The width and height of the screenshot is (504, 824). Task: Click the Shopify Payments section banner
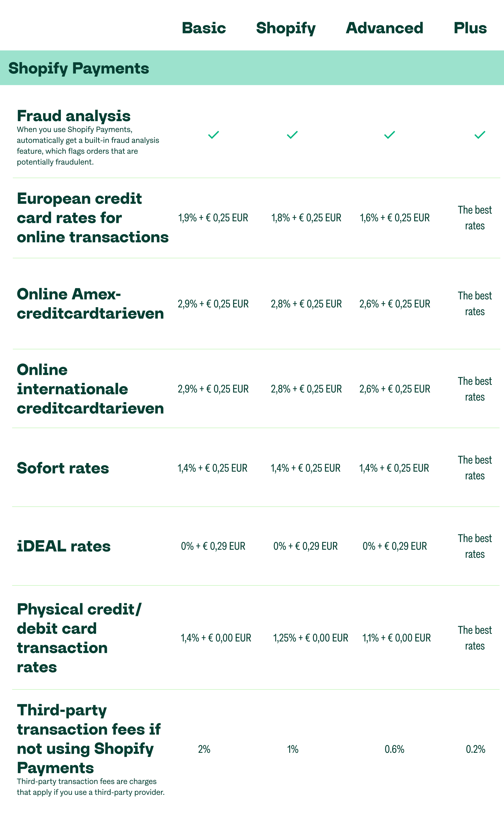pos(252,68)
